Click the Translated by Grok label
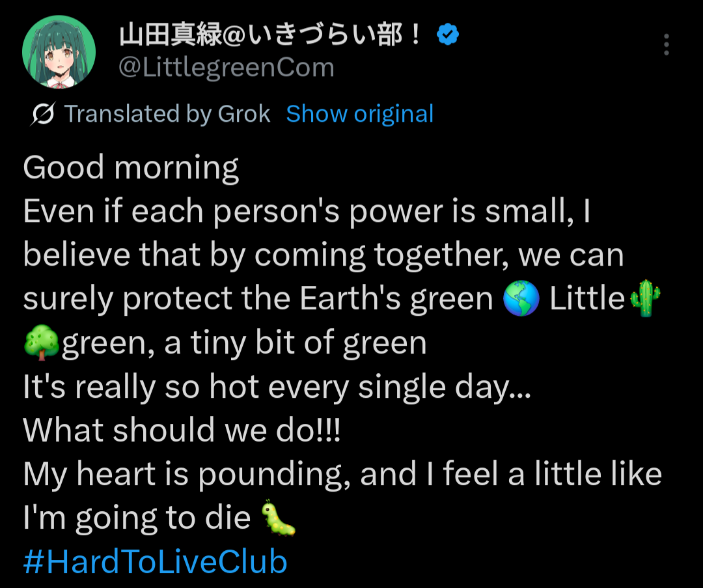This screenshot has height=588, width=703. [x=167, y=113]
